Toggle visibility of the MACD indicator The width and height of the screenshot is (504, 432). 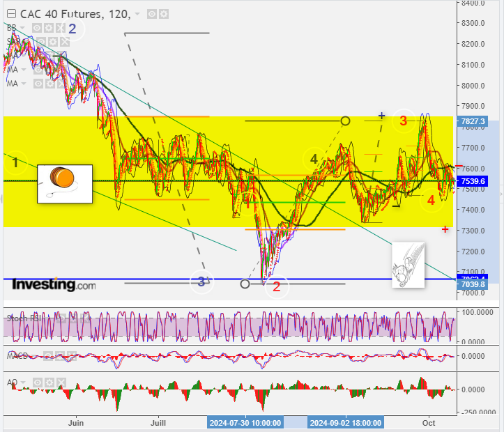point(48,356)
